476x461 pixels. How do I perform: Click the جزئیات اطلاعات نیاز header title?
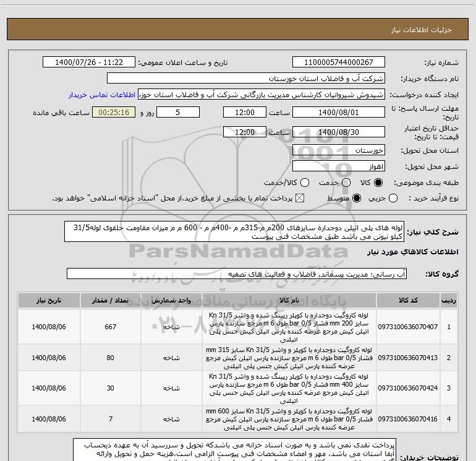[422, 30]
